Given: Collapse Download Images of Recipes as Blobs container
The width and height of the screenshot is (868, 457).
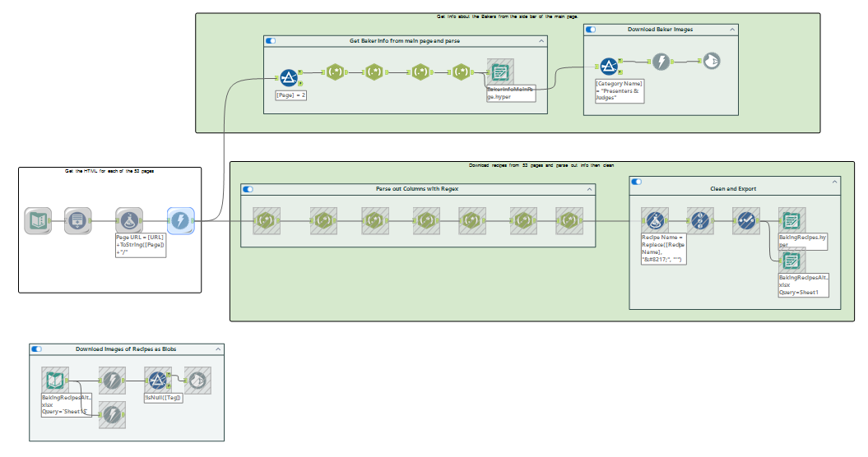Looking at the screenshot, I should point(218,349).
